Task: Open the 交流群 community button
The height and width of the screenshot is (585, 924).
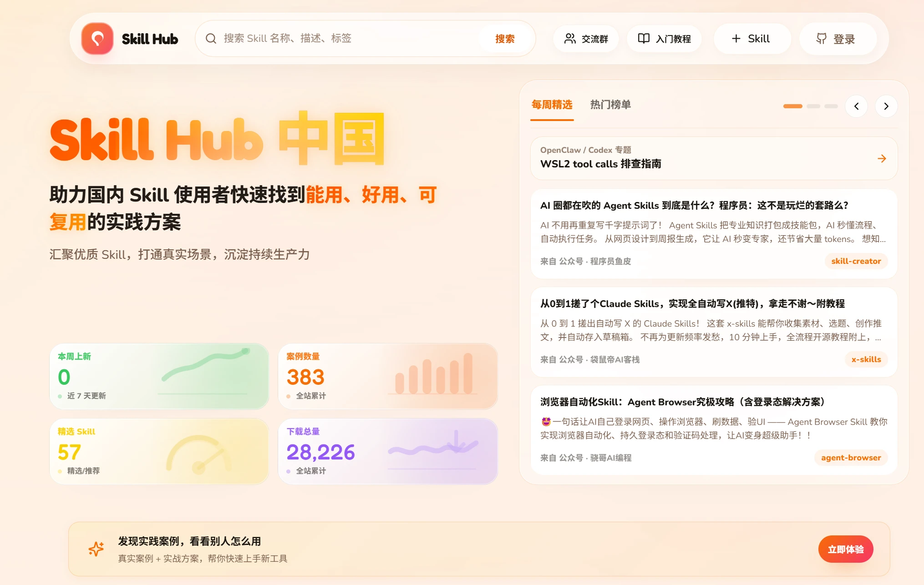Action: 586,39
